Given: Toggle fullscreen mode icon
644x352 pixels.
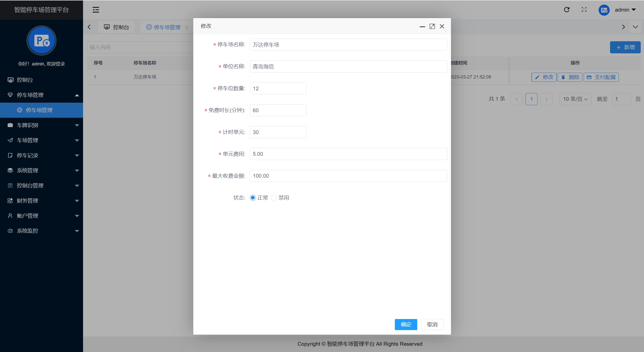Looking at the screenshot, I should click(584, 10).
